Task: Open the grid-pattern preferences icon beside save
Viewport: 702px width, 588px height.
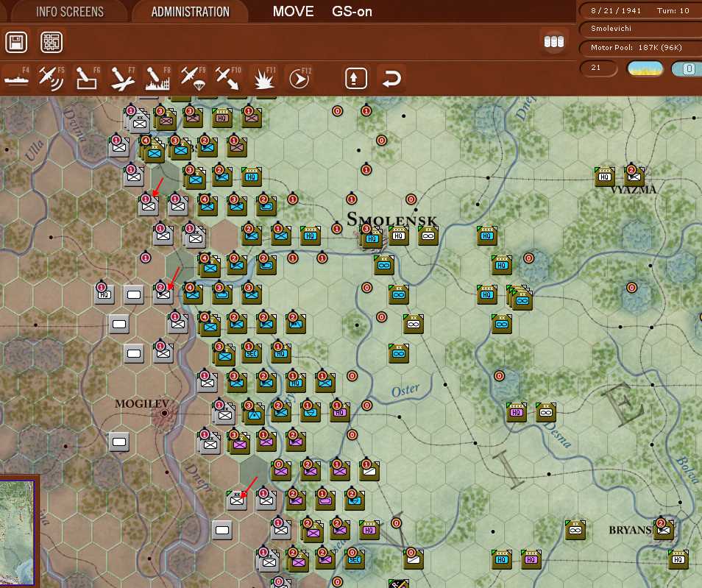Action: pos(52,43)
